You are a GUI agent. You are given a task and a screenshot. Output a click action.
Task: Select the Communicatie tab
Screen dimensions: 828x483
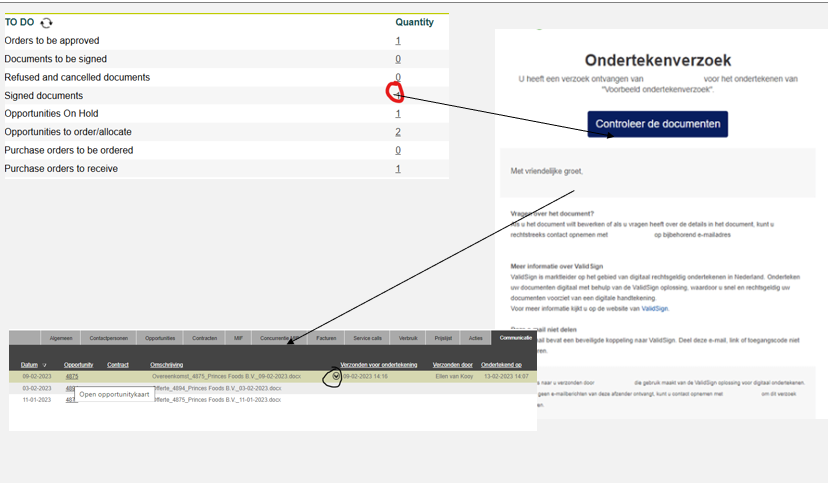click(513, 339)
